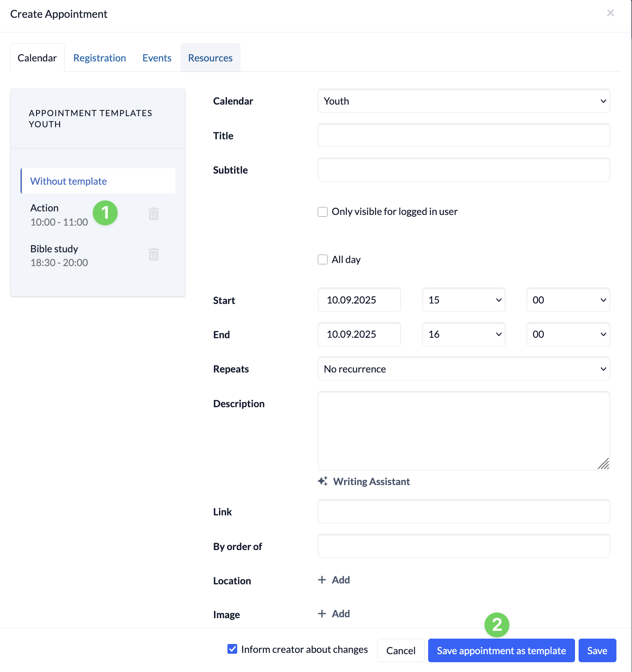Click into the Title input field

coord(464,135)
